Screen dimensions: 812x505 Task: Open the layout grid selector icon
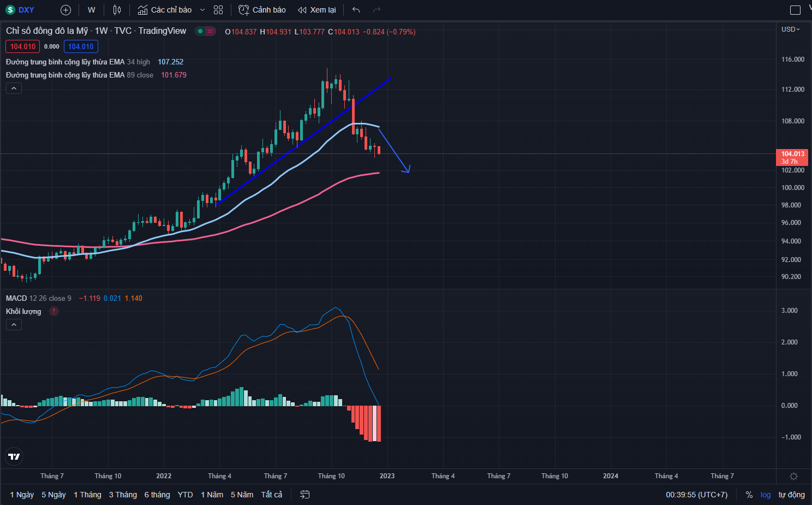point(218,10)
